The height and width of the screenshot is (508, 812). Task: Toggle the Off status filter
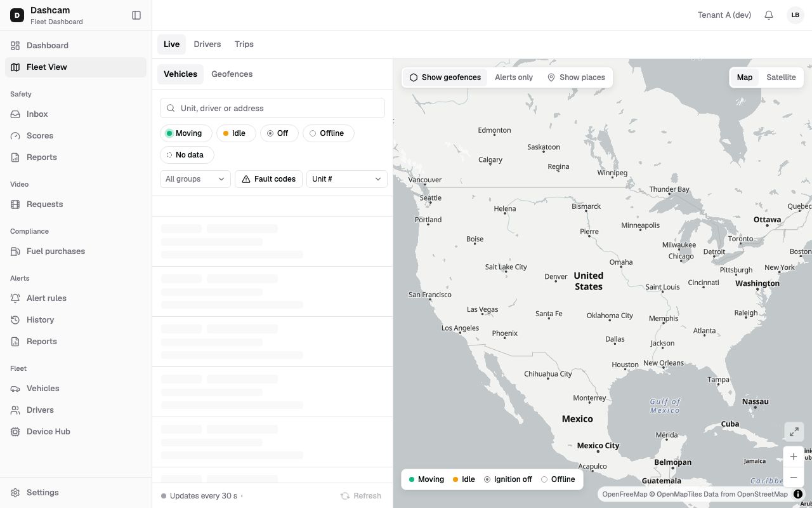coord(279,133)
